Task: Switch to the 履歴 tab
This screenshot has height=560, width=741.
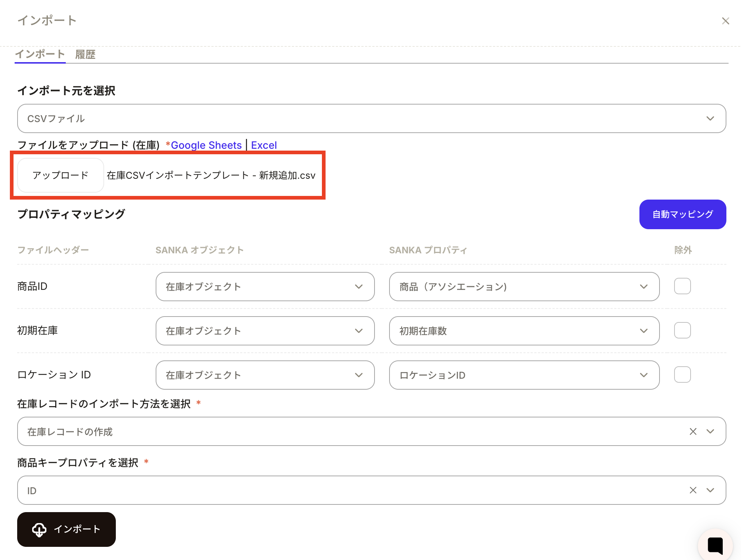Action: point(85,54)
